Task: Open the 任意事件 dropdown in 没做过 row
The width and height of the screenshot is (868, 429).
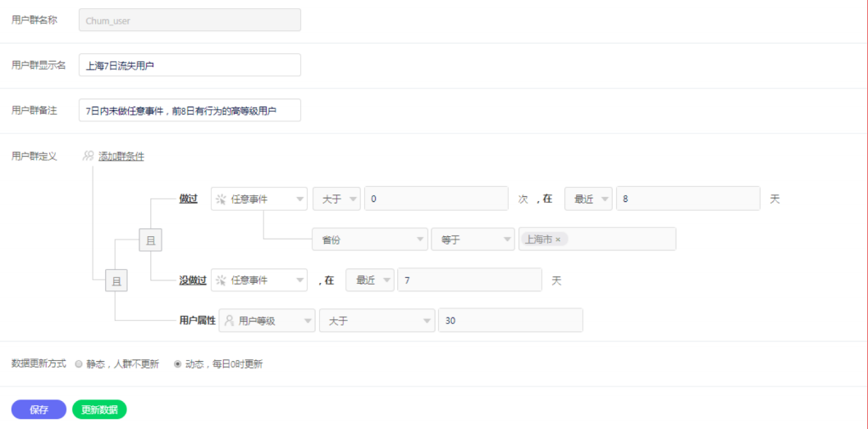Action: coord(259,280)
